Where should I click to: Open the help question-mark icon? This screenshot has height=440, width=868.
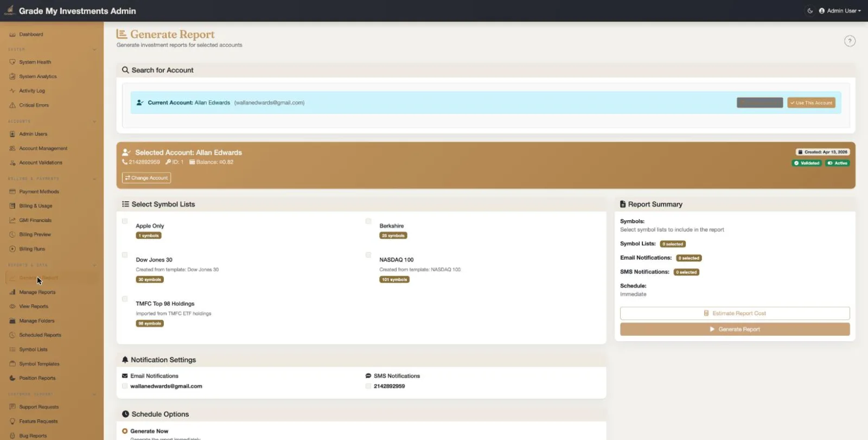[x=850, y=41]
